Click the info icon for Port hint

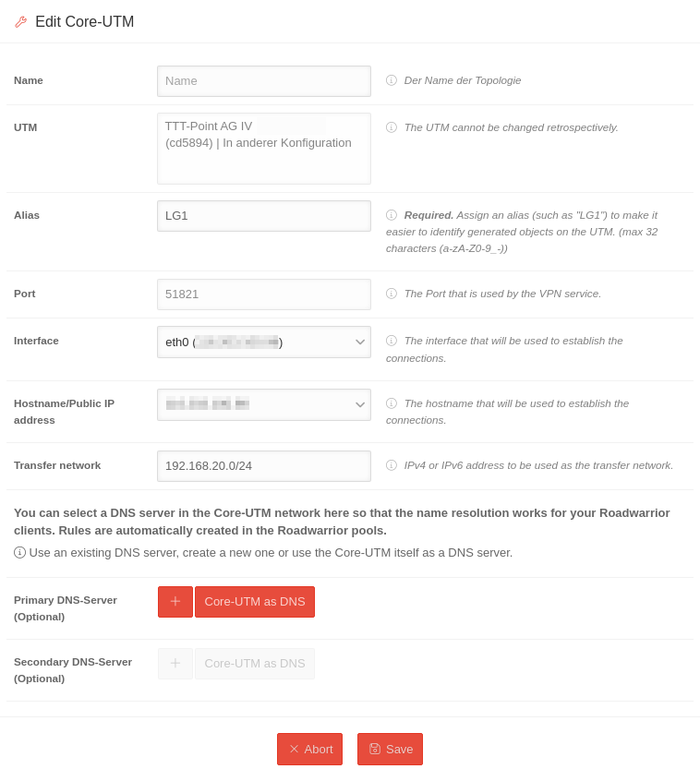[x=392, y=294]
